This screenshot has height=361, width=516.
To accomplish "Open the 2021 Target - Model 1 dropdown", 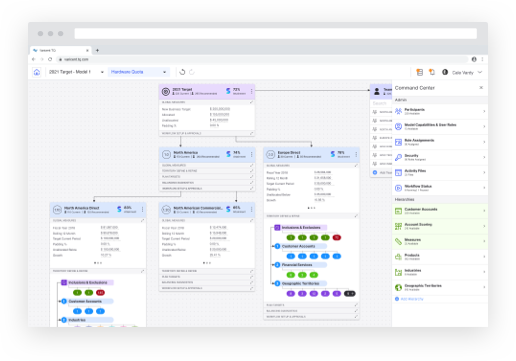I will click(76, 72).
